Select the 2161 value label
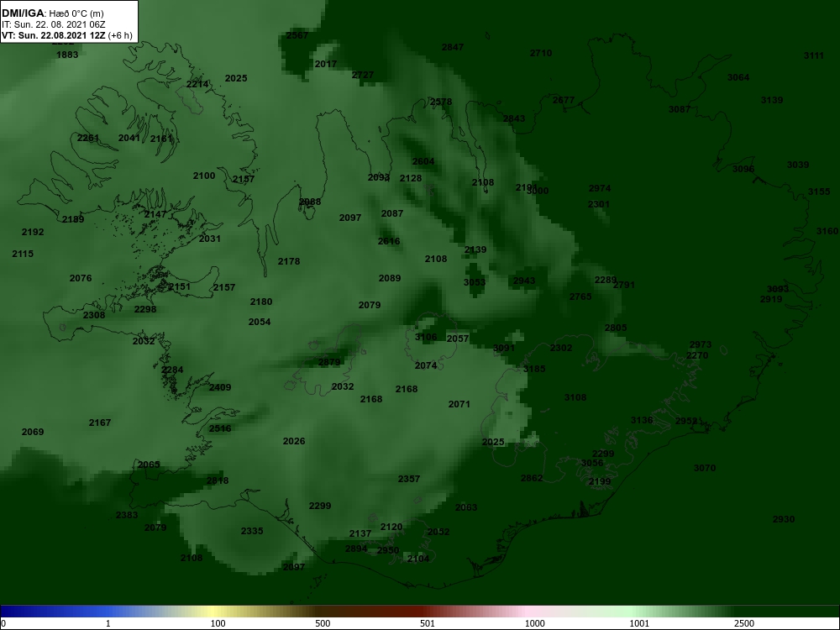 161,139
